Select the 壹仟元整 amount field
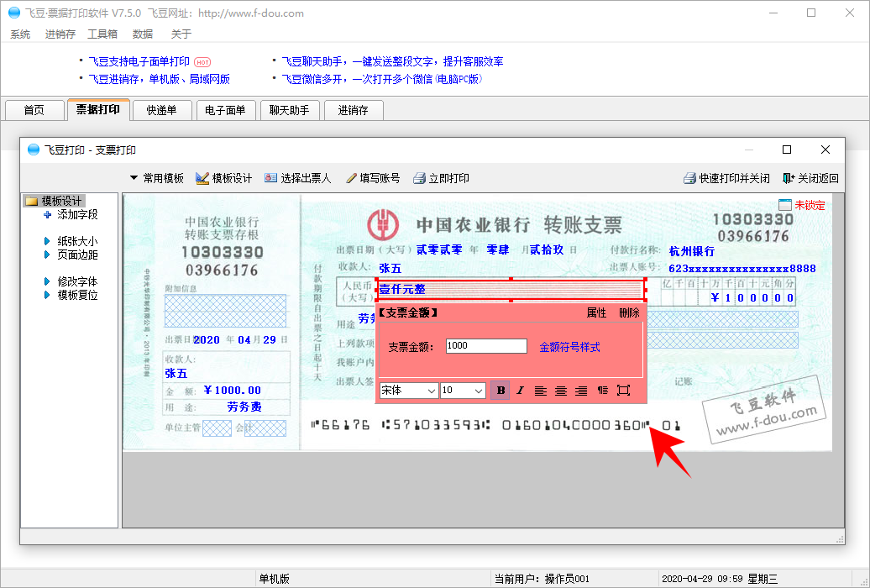 point(511,289)
